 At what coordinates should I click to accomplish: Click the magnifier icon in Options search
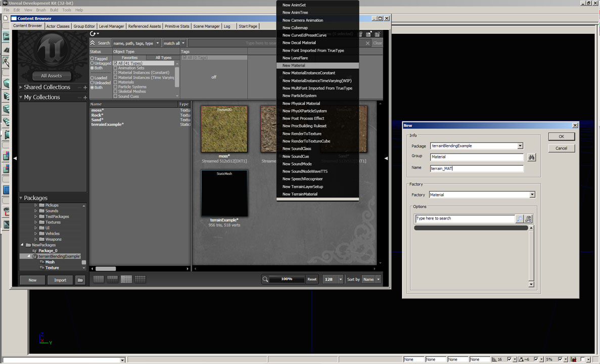pyautogui.click(x=520, y=219)
